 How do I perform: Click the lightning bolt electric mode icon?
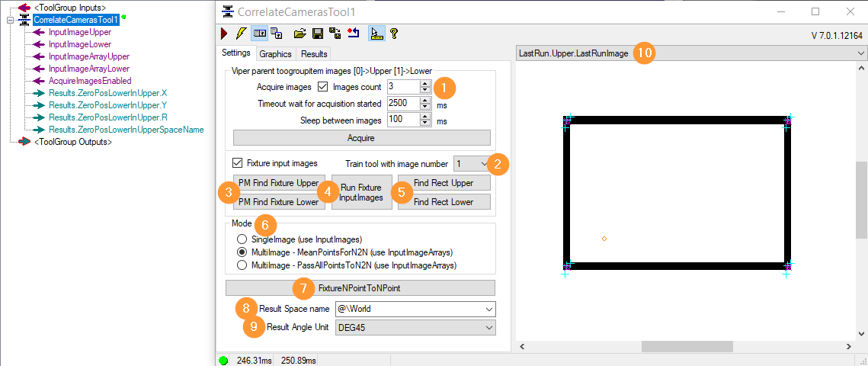pos(240,34)
